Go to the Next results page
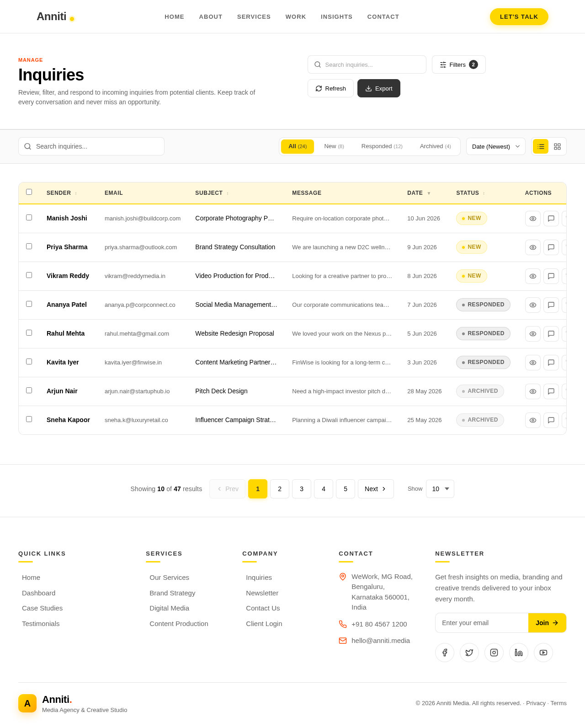The width and height of the screenshot is (585, 728). pyautogui.click(x=376, y=489)
